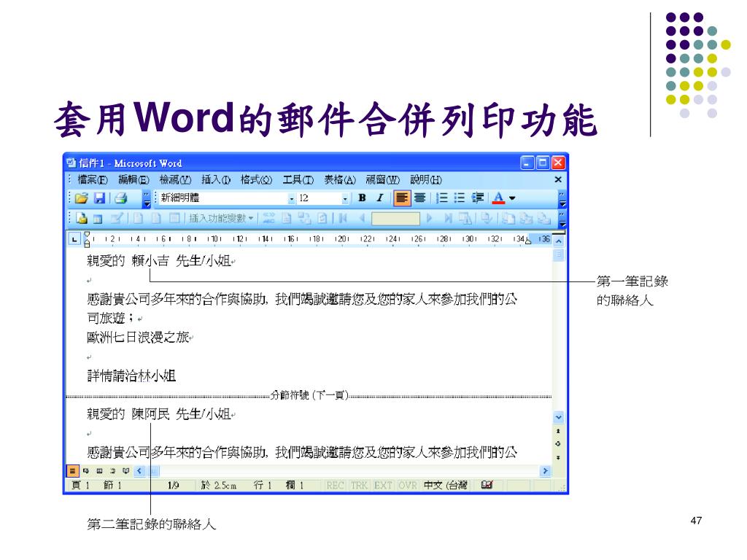Click the vertical scrollbar thumb
The width and height of the screenshot is (747, 560).
(x=558, y=254)
